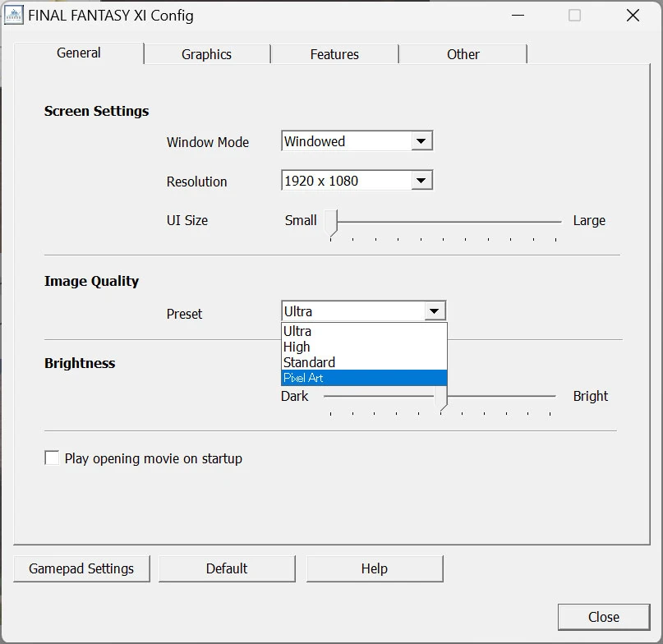Expand the Window Mode dropdown arrow
Image resolution: width=663 pixels, height=644 pixels.
[421, 140]
